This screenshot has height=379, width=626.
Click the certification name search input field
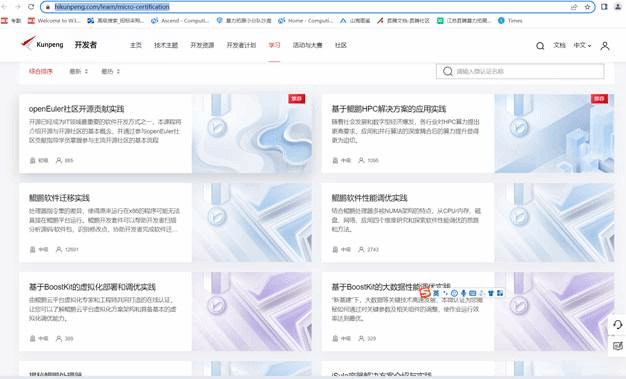click(520, 71)
